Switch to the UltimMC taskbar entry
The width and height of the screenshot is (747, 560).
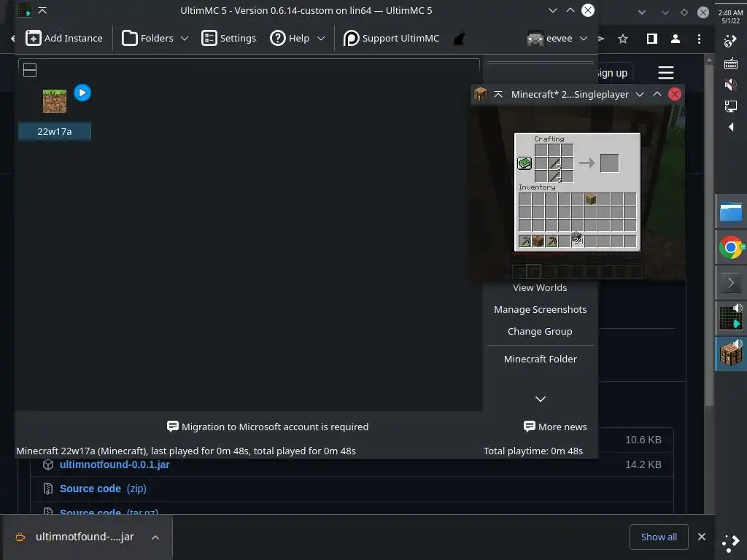pos(731,318)
